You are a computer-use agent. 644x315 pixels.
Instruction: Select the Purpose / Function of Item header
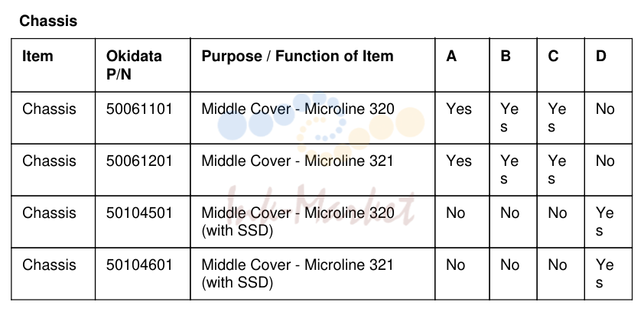point(298,57)
